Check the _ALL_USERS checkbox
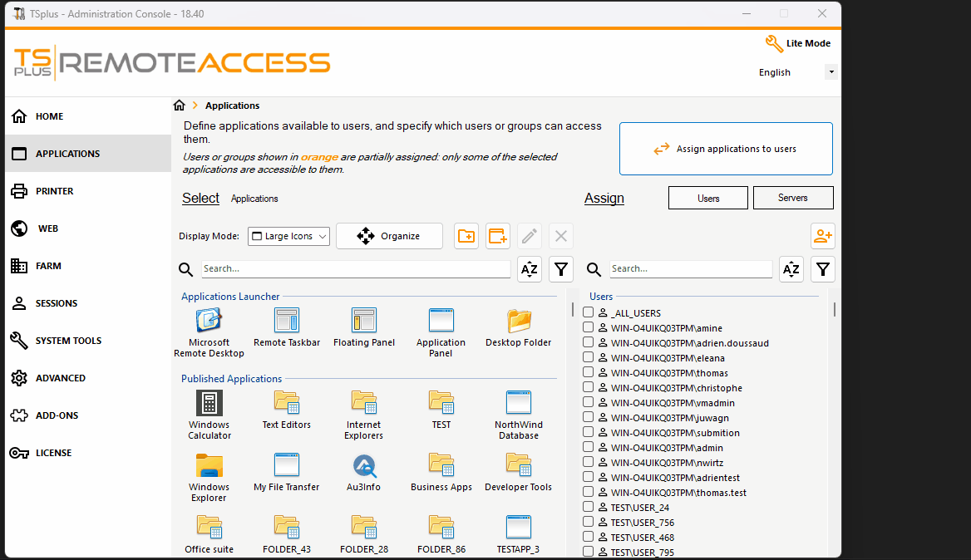 pos(588,312)
